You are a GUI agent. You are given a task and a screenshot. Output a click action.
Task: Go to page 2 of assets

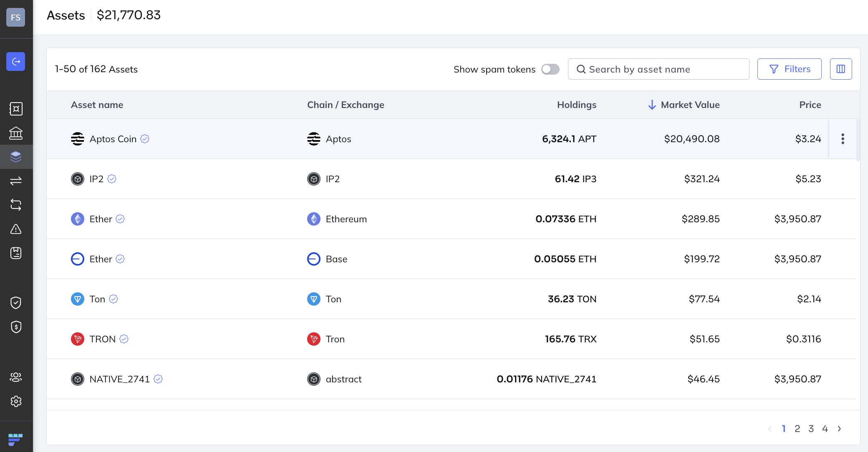pos(797,429)
